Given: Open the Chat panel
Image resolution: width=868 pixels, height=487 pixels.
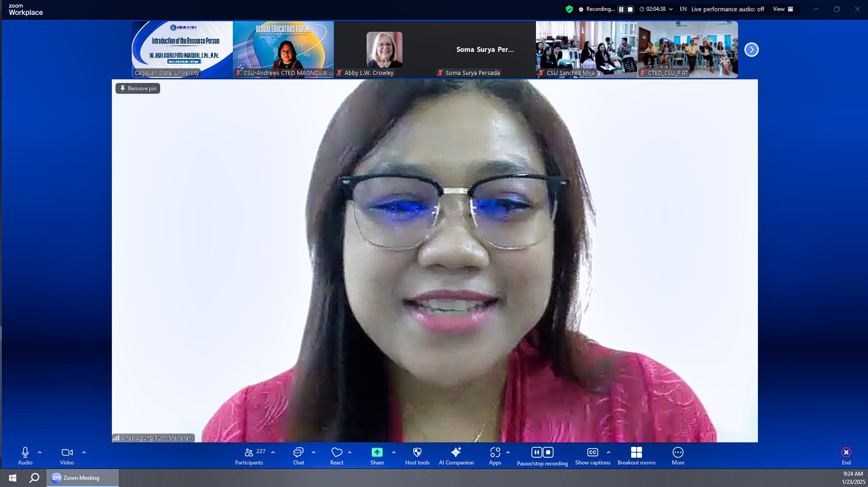Looking at the screenshot, I should (x=298, y=456).
